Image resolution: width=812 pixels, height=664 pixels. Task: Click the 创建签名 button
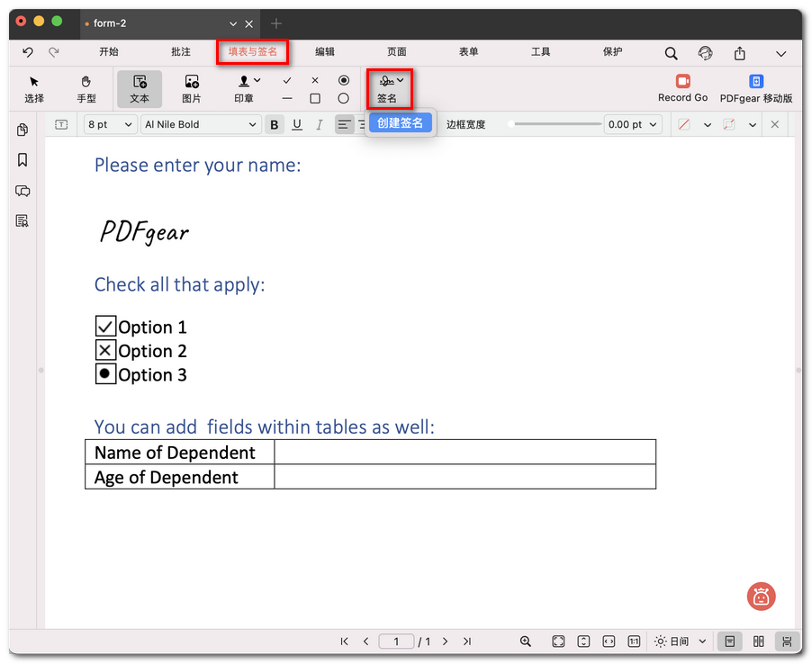coord(400,123)
